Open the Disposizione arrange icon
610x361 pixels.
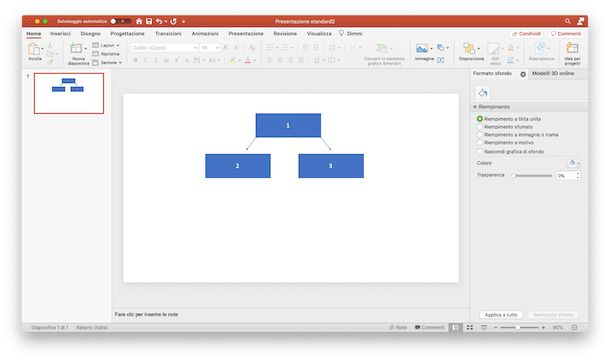click(x=469, y=49)
